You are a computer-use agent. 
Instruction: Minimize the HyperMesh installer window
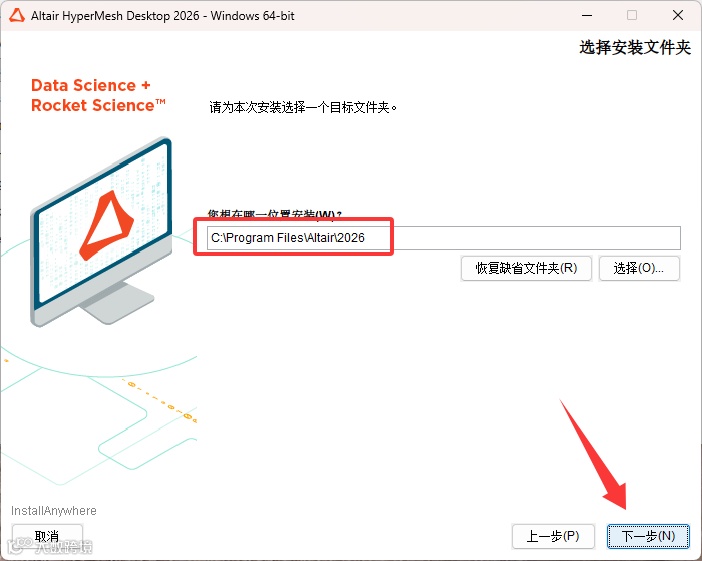(x=587, y=16)
